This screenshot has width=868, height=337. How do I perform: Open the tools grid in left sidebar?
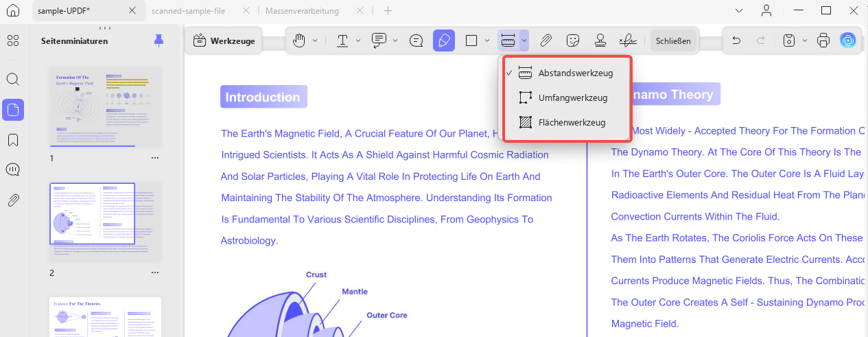[x=12, y=40]
